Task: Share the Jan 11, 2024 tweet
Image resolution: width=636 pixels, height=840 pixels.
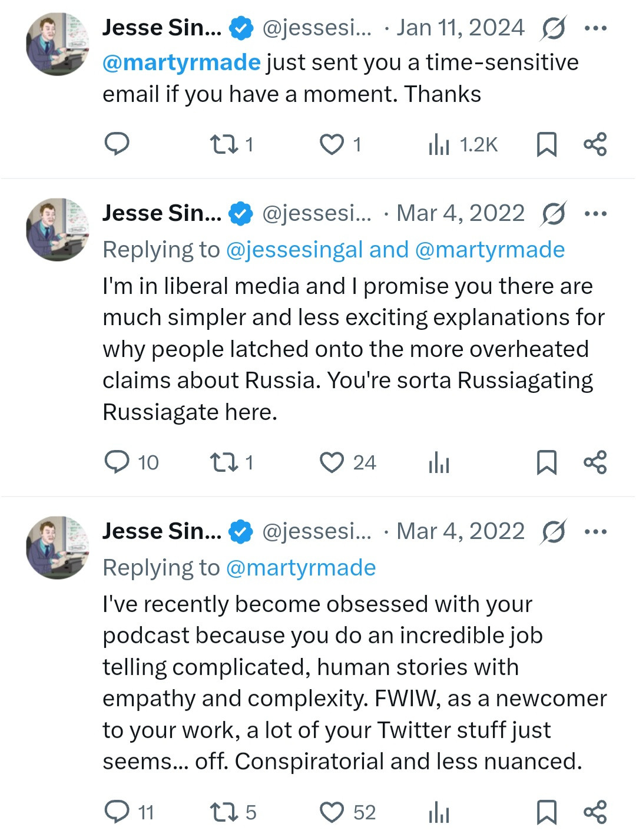Action: pos(595,144)
